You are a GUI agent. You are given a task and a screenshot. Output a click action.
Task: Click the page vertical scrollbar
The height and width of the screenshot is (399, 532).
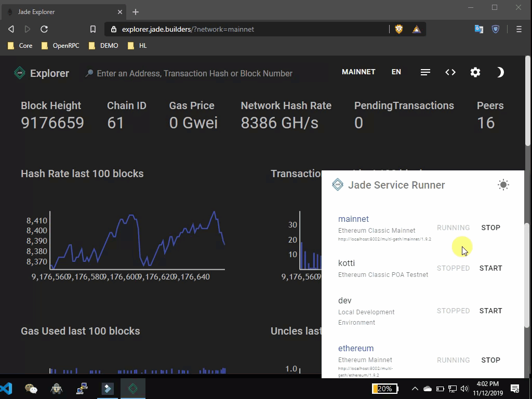528,101
